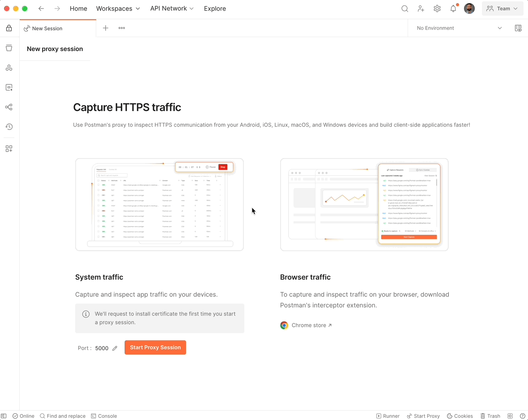Open the Chrome store link

click(308, 325)
